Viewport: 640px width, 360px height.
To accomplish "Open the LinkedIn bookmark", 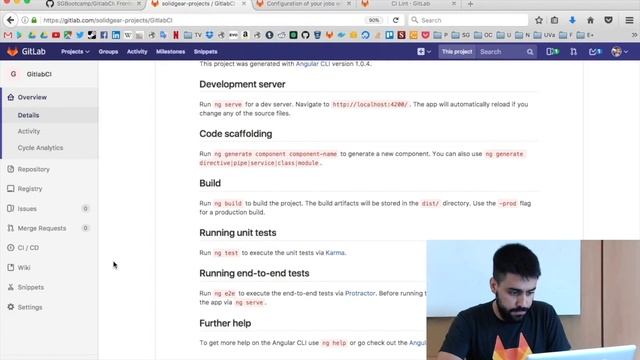I will [x=116, y=35].
